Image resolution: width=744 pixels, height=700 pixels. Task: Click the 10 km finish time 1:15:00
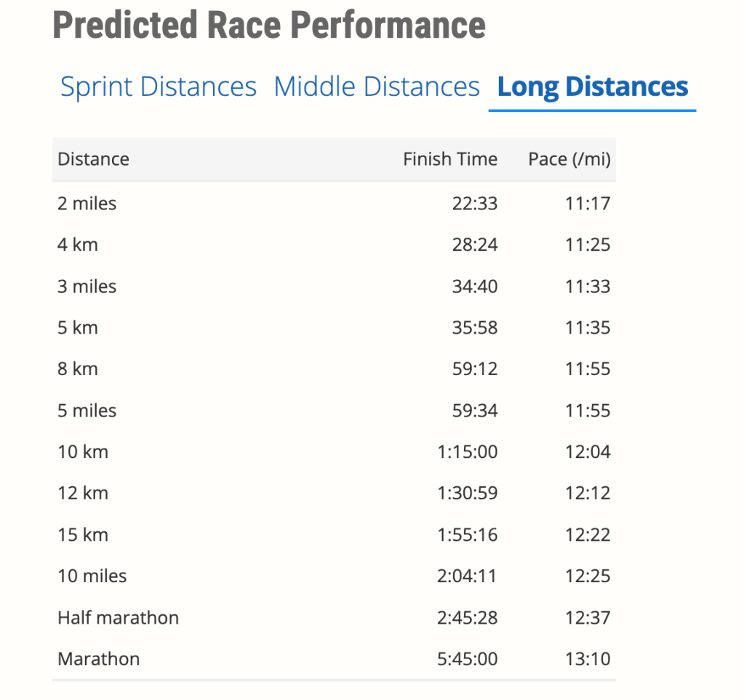click(x=467, y=452)
